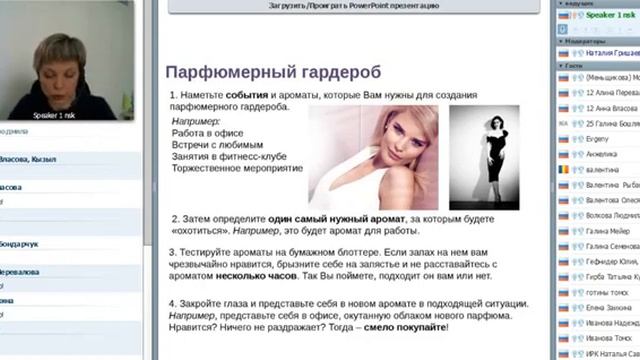Click slide line Торжественное мероприятие
This screenshot has height=360, width=640.
pyautogui.click(x=237, y=168)
